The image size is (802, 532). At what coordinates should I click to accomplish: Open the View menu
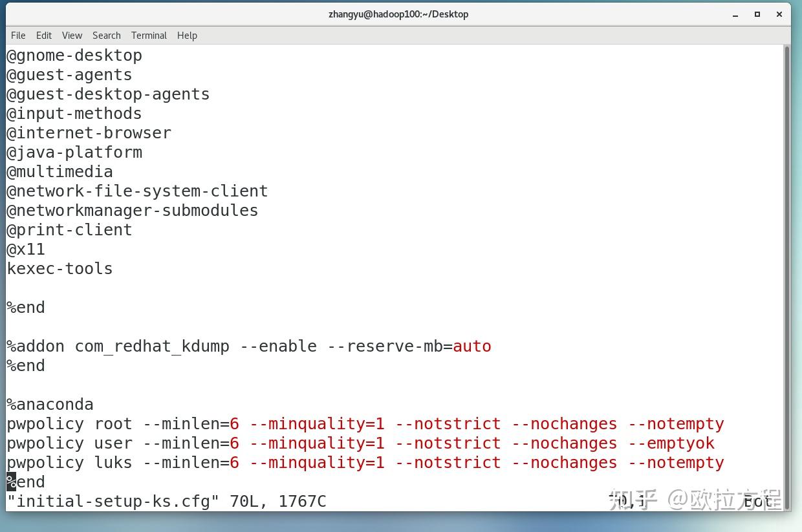(x=72, y=36)
